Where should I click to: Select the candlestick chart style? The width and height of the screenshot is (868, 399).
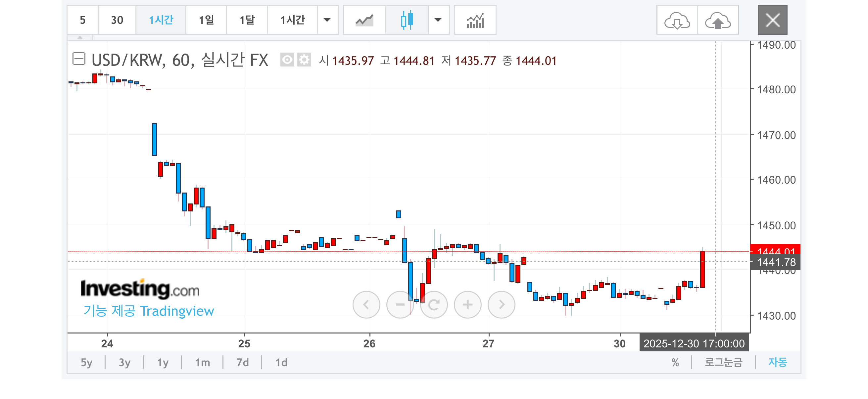point(407,20)
